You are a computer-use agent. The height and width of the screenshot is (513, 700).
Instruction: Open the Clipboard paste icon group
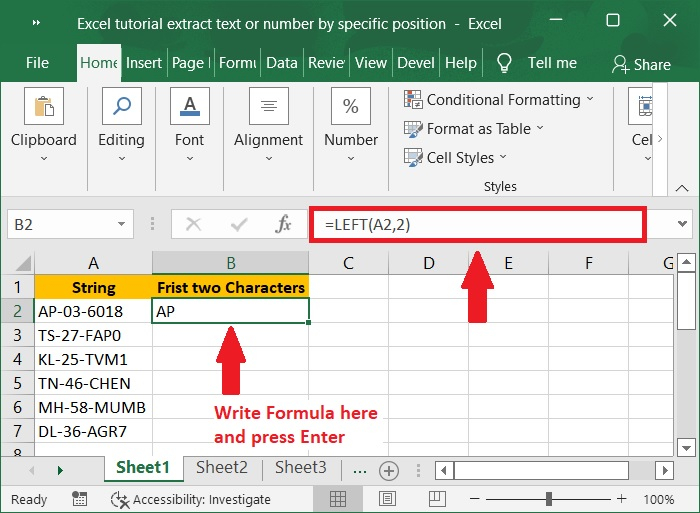click(x=44, y=106)
